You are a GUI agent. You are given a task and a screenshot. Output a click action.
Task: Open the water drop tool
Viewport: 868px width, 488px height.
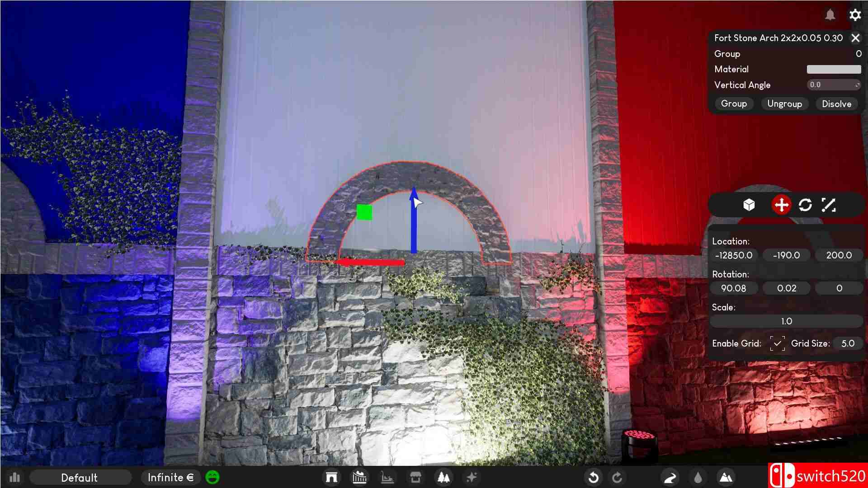coord(698,477)
